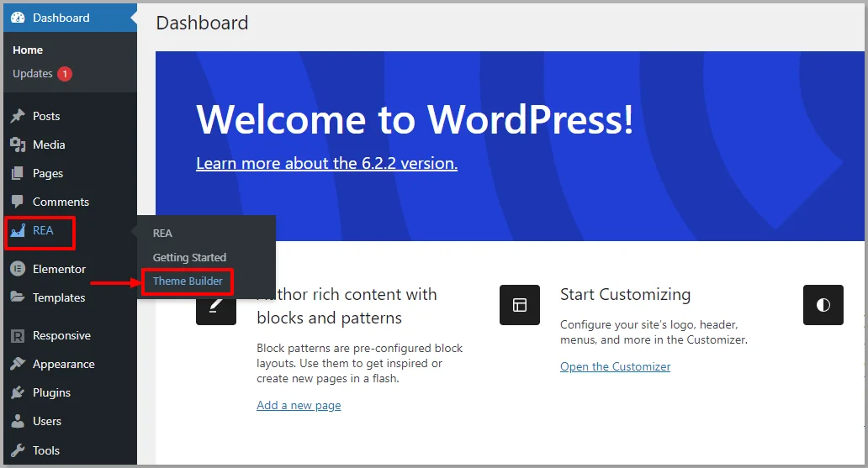Click the Dashboard page title

tap(202, 23)
